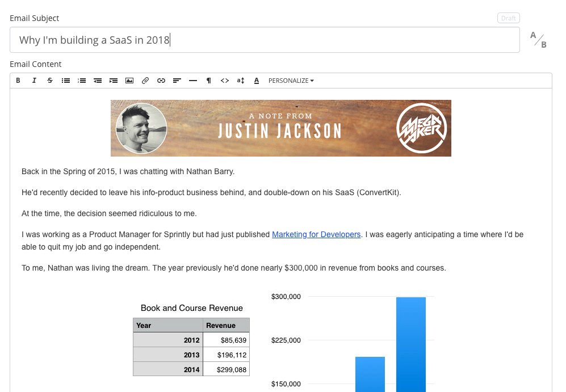This screenshot has width=566, height=392.
Task: Increase indent with the indent icon
Action: (114, 81)
